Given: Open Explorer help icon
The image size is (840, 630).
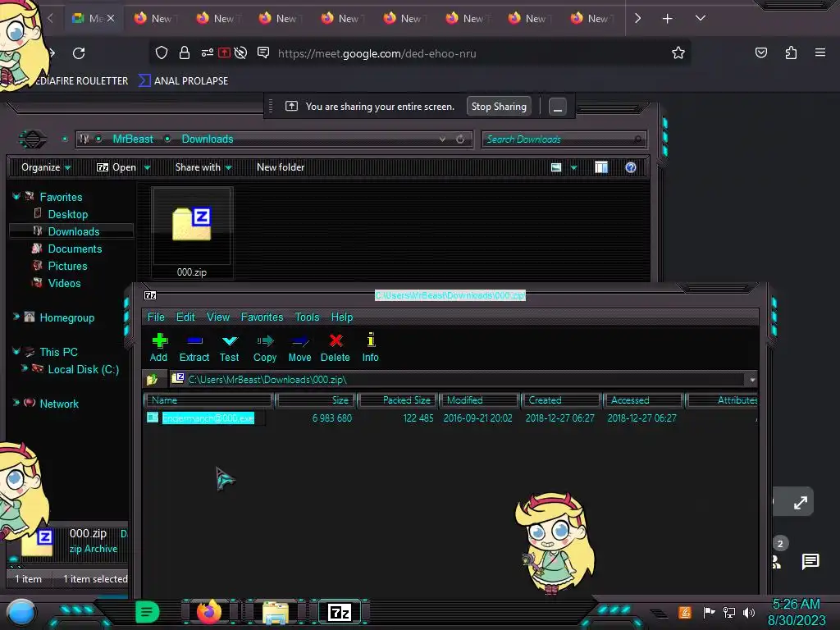Looking at the screenshot, I should (631, 167).
